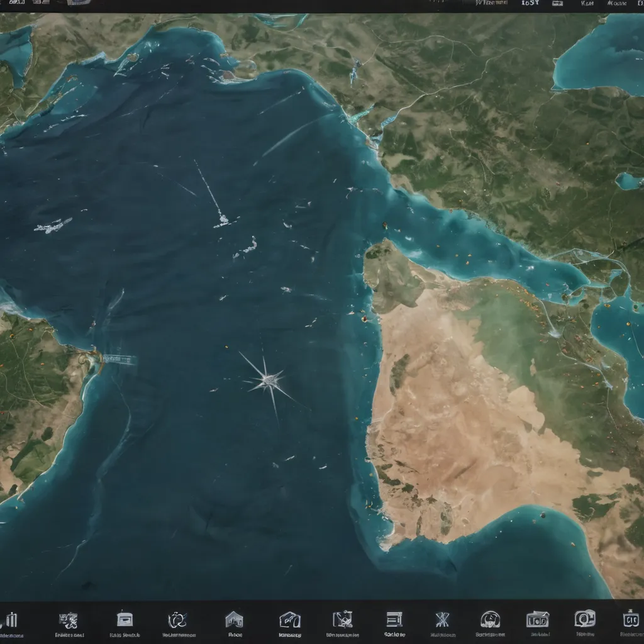
Task: Click the "100" badge icon
Action: tap(538, 618)
